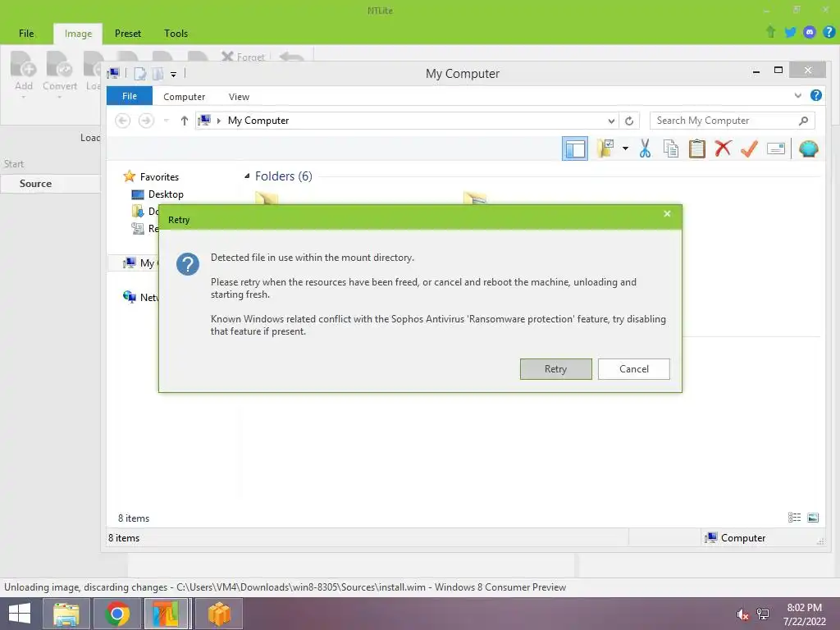Screen dimensions: 840x630
Task: Expand the Explorer ribbon with chevron
Action: click(797, 95)
